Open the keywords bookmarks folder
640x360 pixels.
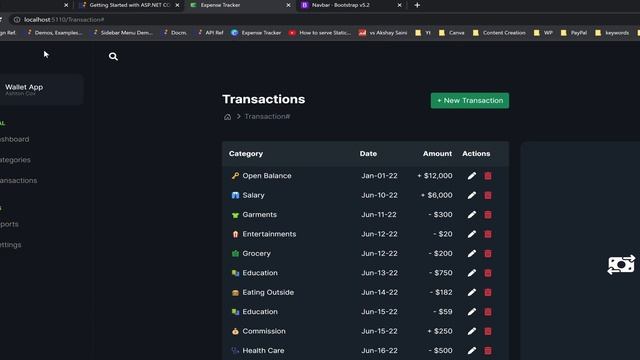coord(612,33)
